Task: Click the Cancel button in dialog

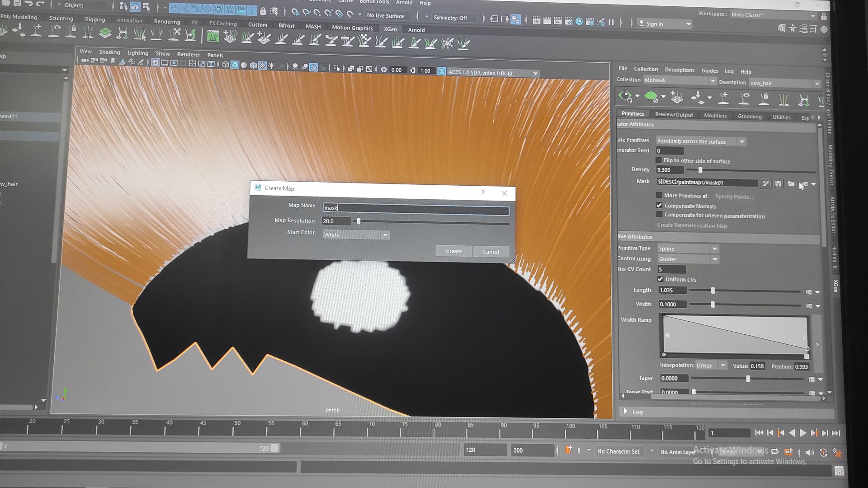Action: pos(491,252)
